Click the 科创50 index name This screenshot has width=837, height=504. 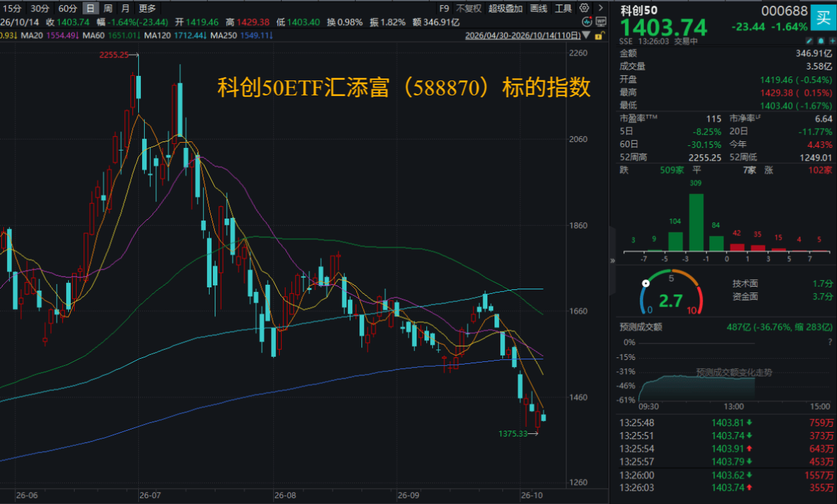pos(640,10)
